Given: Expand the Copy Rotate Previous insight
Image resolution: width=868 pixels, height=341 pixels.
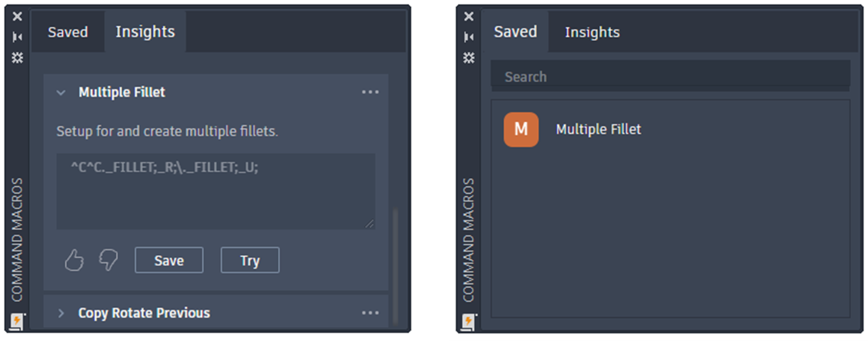Looking at the screenshot, I should (61, 313).
